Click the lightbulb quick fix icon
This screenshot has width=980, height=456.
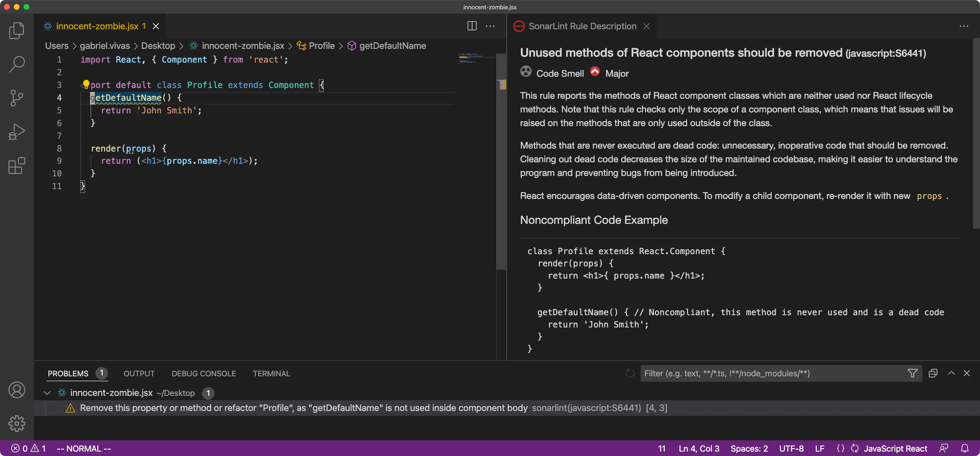[86, 84]
